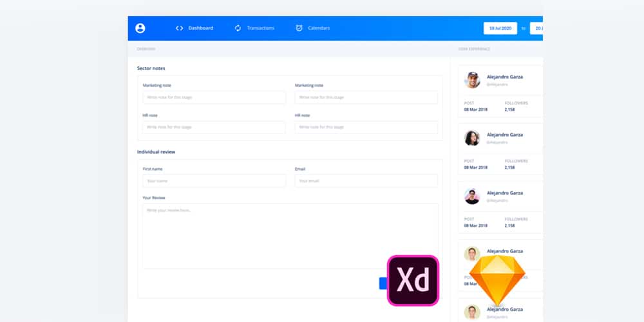Switch to the Dashboard tab
Image resolution: width=644 pixels, height=322 pixels.
click(200, 28)
